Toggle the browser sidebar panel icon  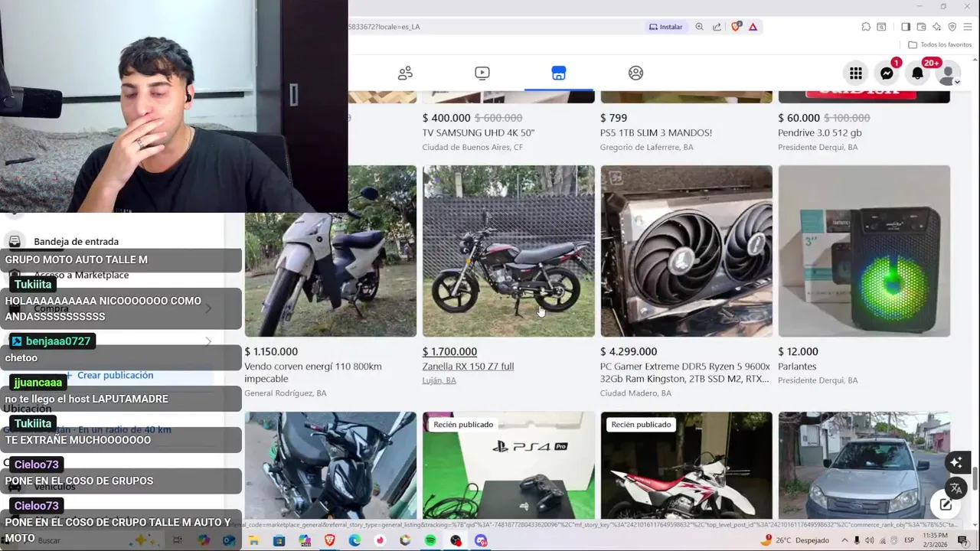click(x=906, y=27)
